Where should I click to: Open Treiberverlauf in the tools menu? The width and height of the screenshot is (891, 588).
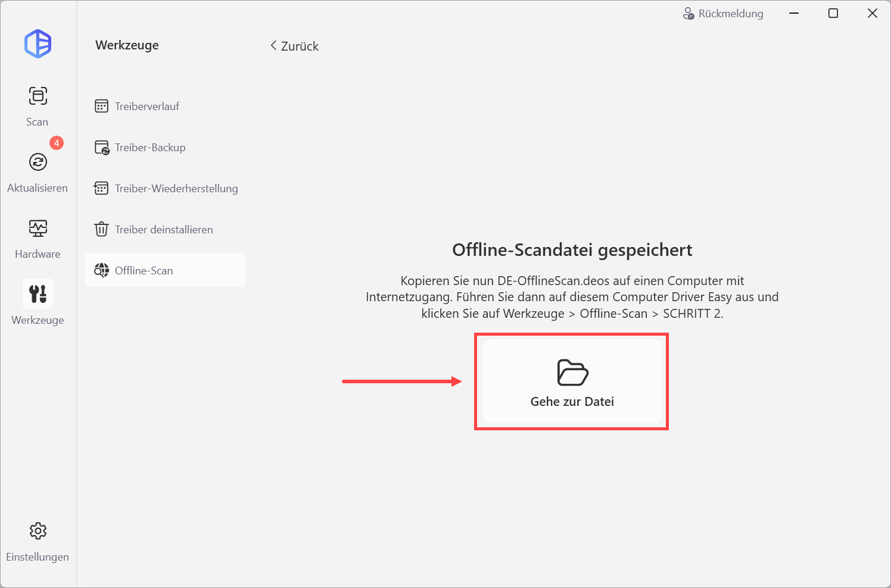click(x=165, y=107)
